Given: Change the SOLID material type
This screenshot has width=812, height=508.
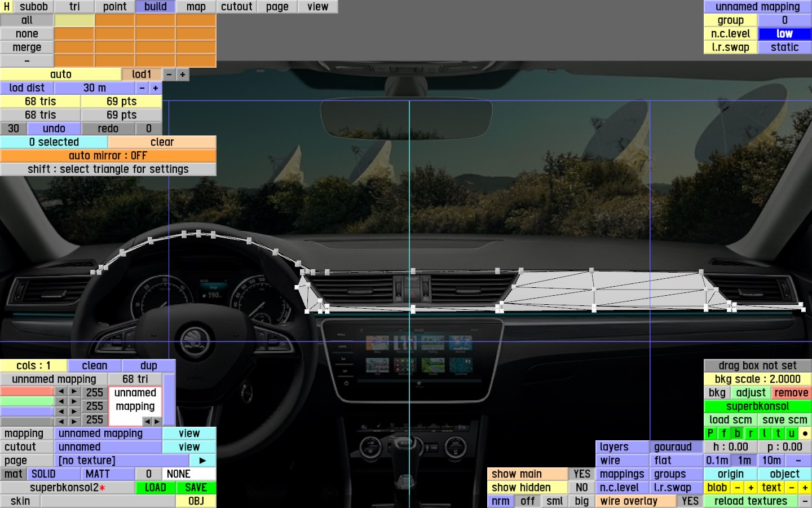Looking at the screenshot, I should point(54,474).
